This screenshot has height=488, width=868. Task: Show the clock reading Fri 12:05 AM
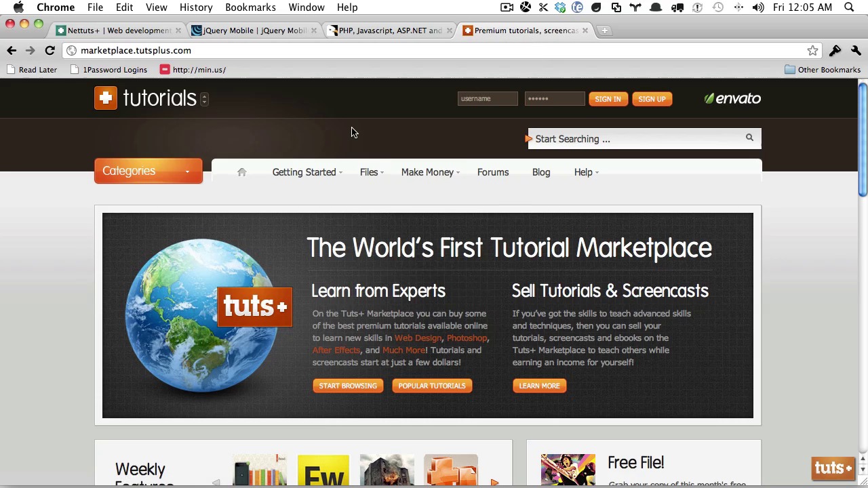pyautogui.click(x=802, y=7)
